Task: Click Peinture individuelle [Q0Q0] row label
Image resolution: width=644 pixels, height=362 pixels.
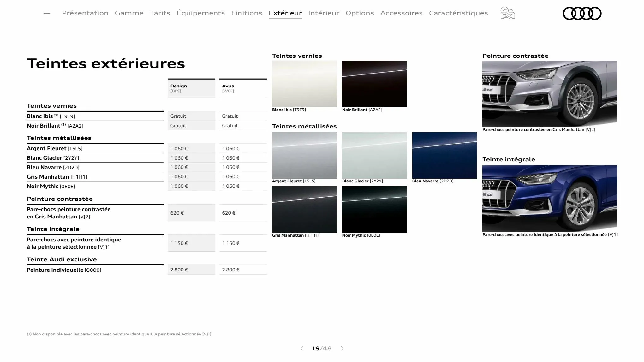Action: pyautogui.click(x=64, y=270)
